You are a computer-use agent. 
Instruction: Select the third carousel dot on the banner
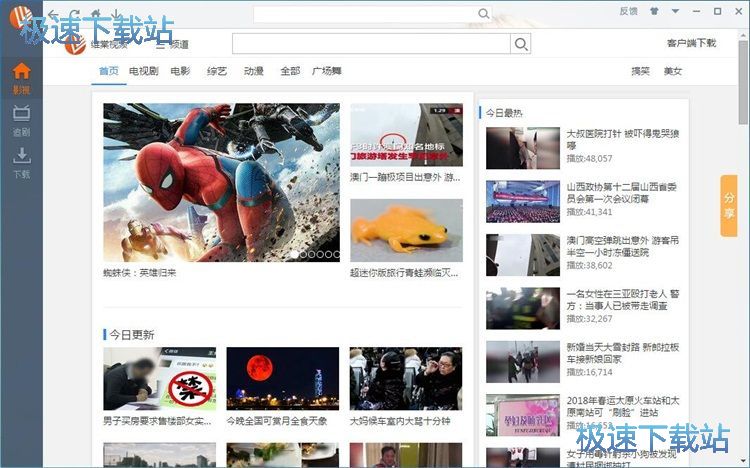[x=312, y=255]
